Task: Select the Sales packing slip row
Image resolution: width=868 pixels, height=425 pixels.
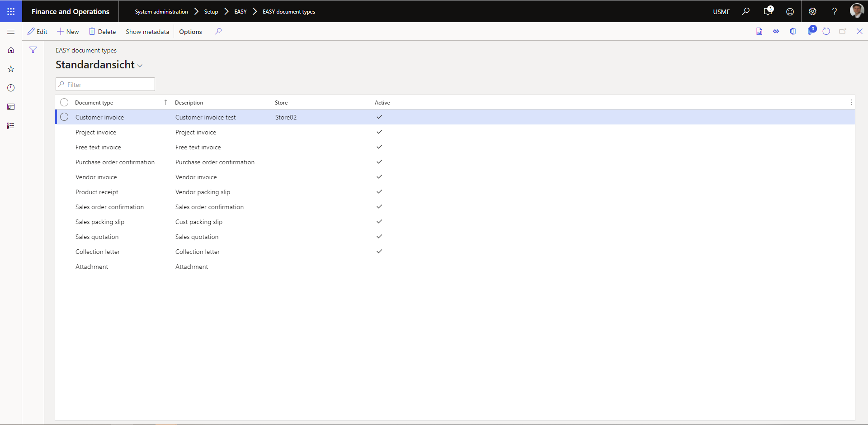Action: pyautogui.click(x=100, y=222)
